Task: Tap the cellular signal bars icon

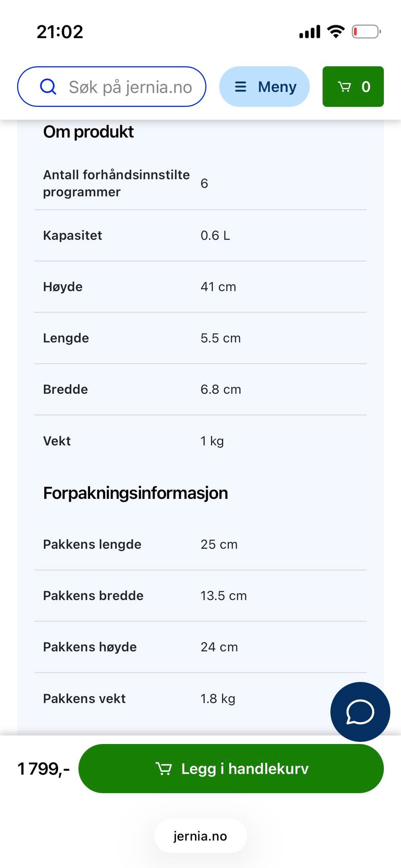Action: coord(310,32)
